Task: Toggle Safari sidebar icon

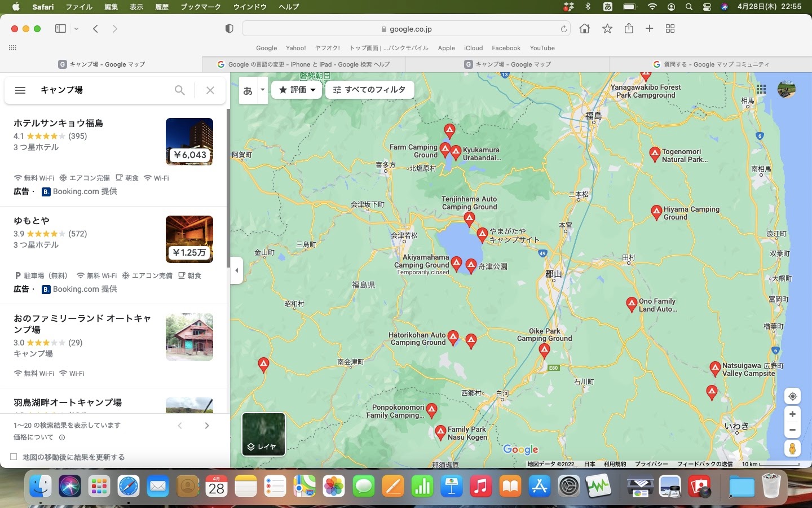Action: 60,28
